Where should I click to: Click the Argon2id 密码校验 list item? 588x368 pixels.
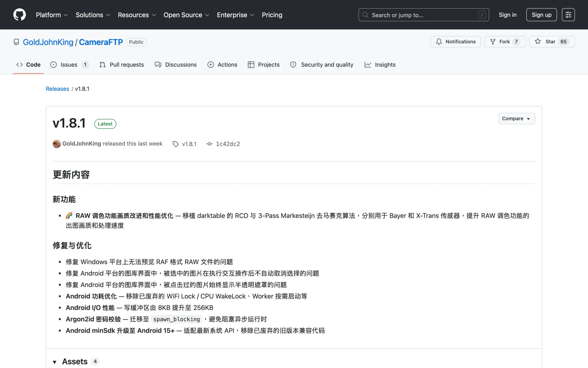[x=166, y=319]
